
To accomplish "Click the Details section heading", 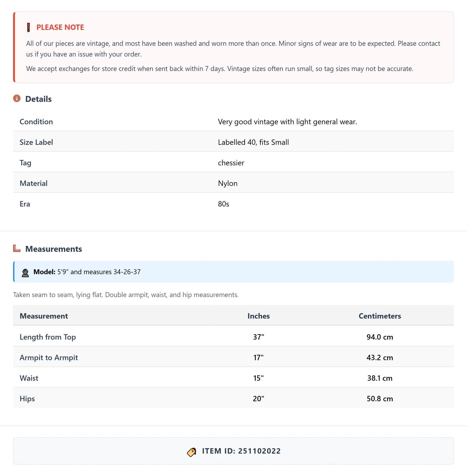I will pyautogui.click(x=38, y=99).
